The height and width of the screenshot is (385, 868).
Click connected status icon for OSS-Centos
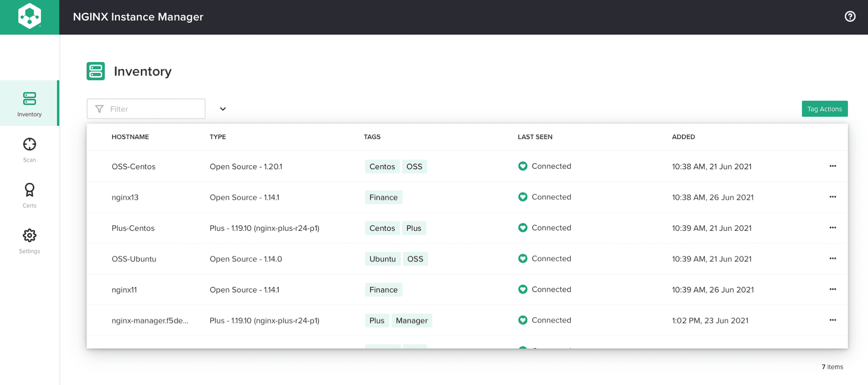[x=522, y=166]
